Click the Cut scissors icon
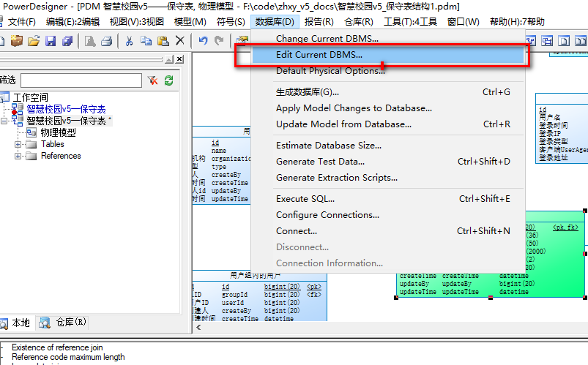The image size is (588, 365). click(x=130, y=40)
